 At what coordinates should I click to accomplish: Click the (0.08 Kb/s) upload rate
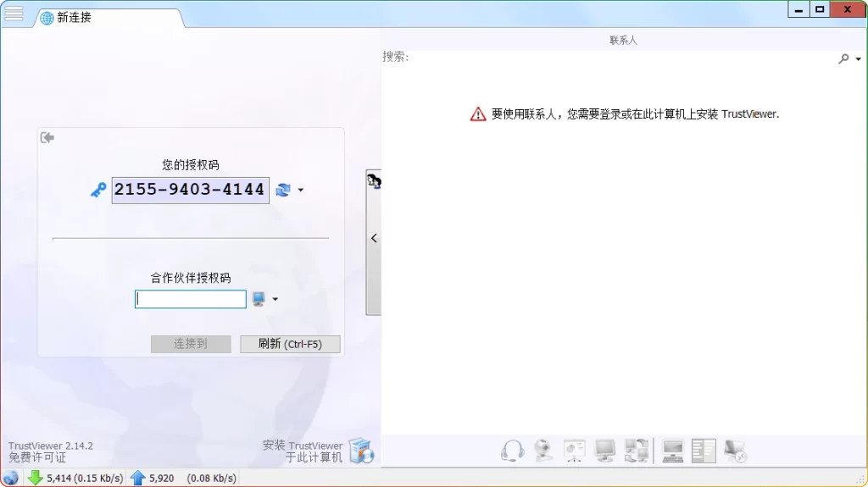point(211,479)
